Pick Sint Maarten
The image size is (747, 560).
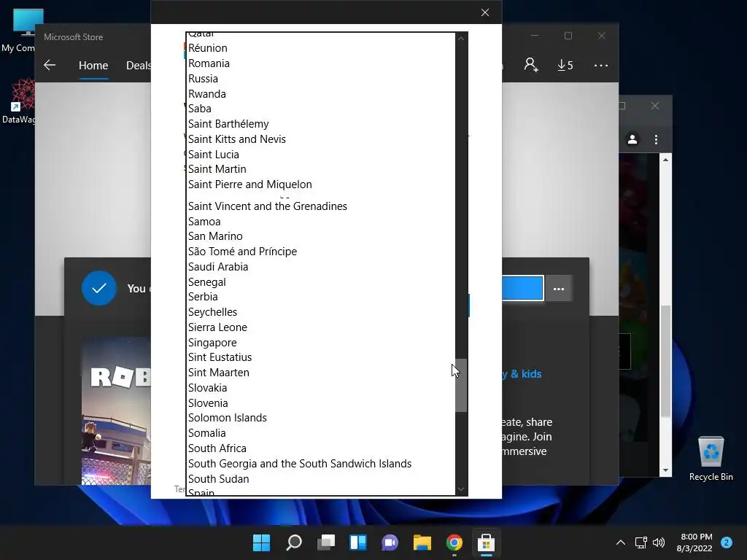coord(320,373)
